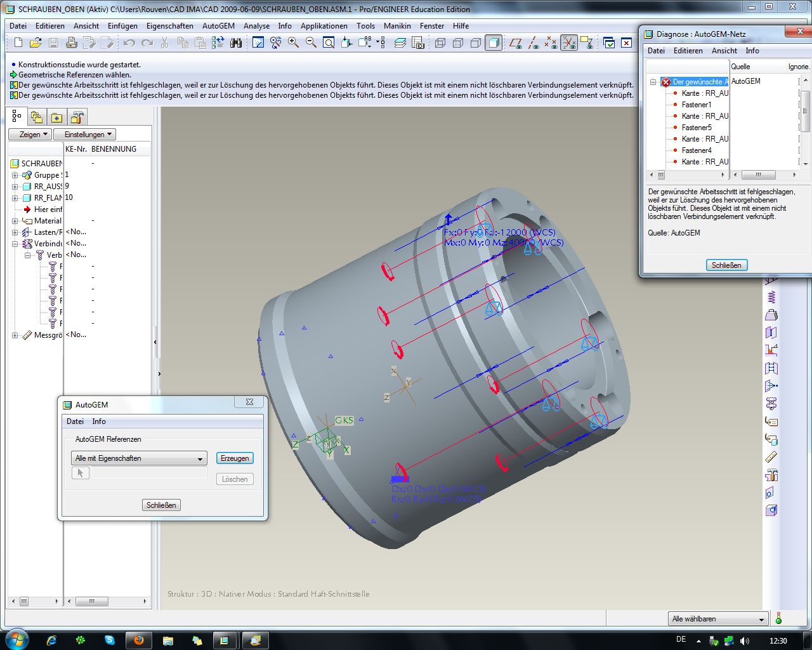Toggle hidden line display mode

coord(458,43)
